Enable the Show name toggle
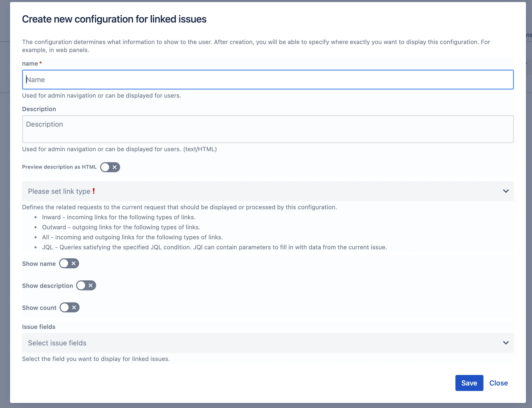Viewport: 532px width, 408px height. (69, 264)
